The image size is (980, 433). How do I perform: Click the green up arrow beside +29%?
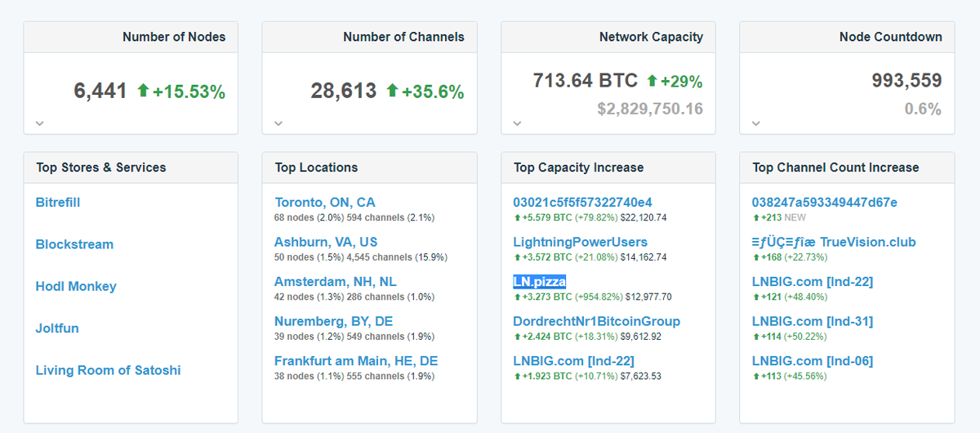click(x=652, y=81)
